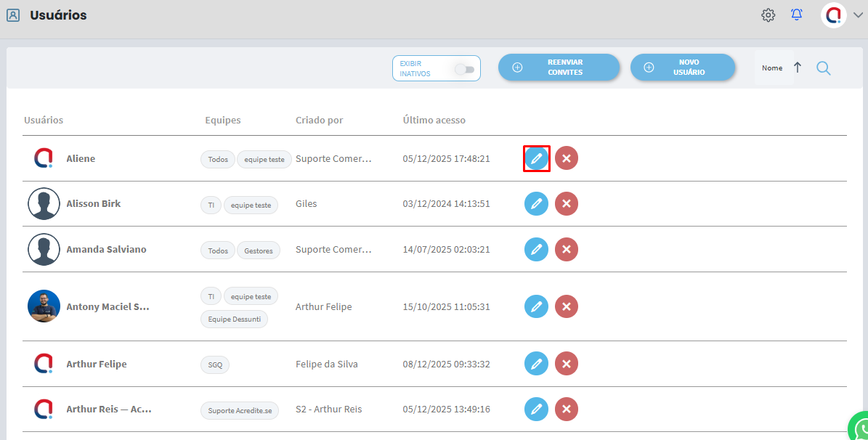This screenshot has height=440, width=868.
Task: Delete the Alisson Birk user
Action: tap(567, 204)
